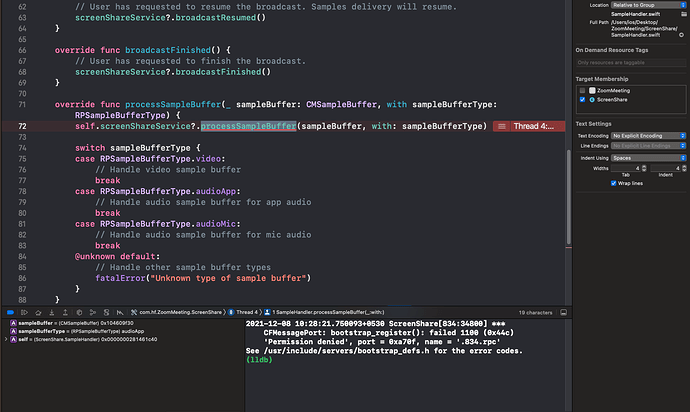Click Indent width value field

point(665,169)
